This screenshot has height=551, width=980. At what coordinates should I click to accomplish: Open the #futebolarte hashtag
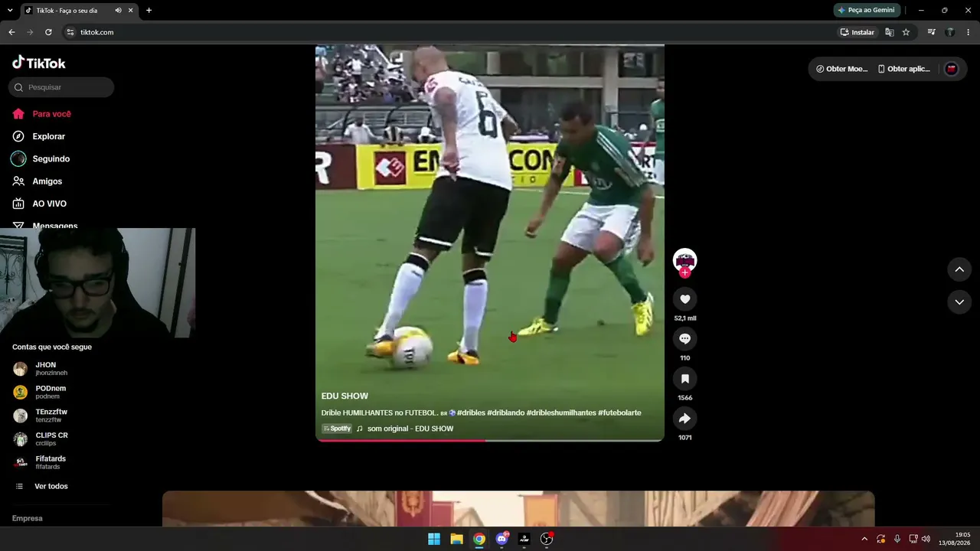pyautogui.click(x=619, y=412)
